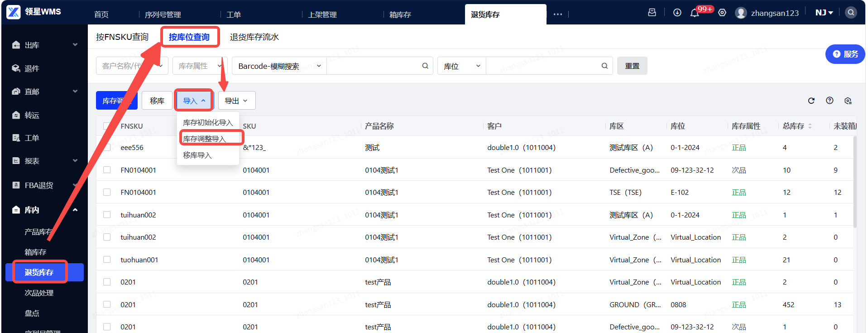This screenshot has height=333, width=868.
Task: Open the settings gear in top bar
Action: click(722, 13)
